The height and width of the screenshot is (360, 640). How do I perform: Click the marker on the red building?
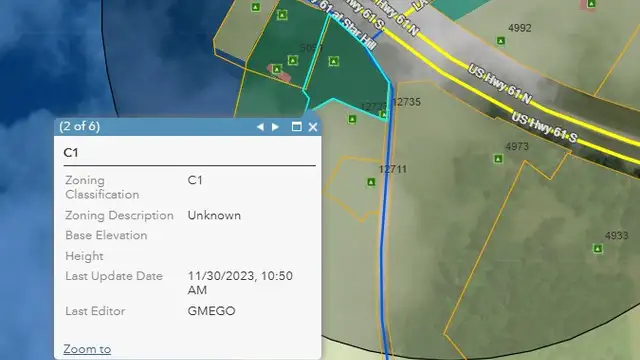point(277,69)
